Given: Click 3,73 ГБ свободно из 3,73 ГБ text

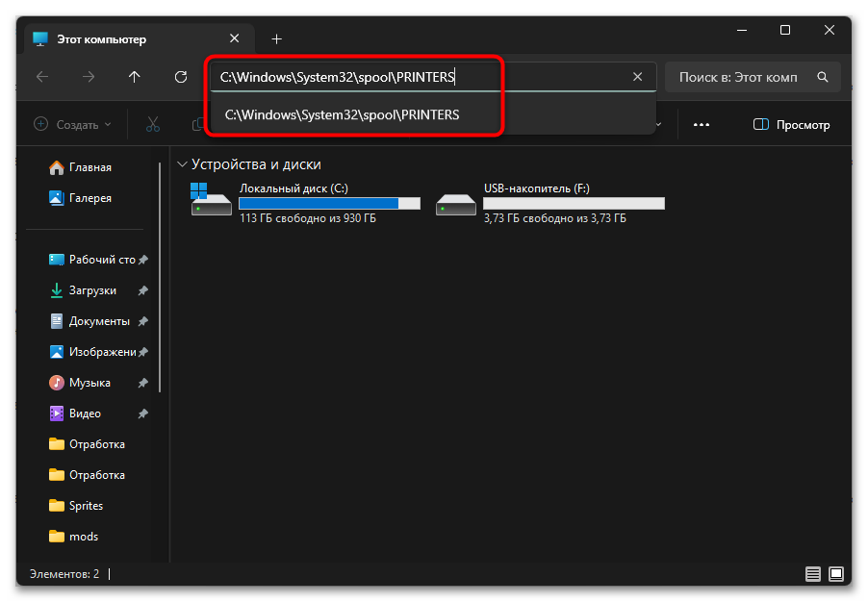Looking at the screenshot, I should tap(554, 218).
